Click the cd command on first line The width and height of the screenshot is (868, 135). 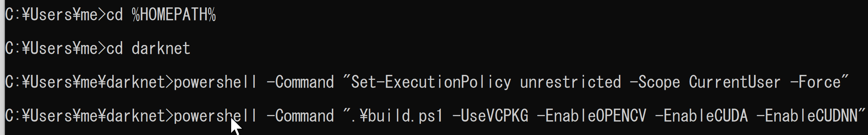pos(115,15)
